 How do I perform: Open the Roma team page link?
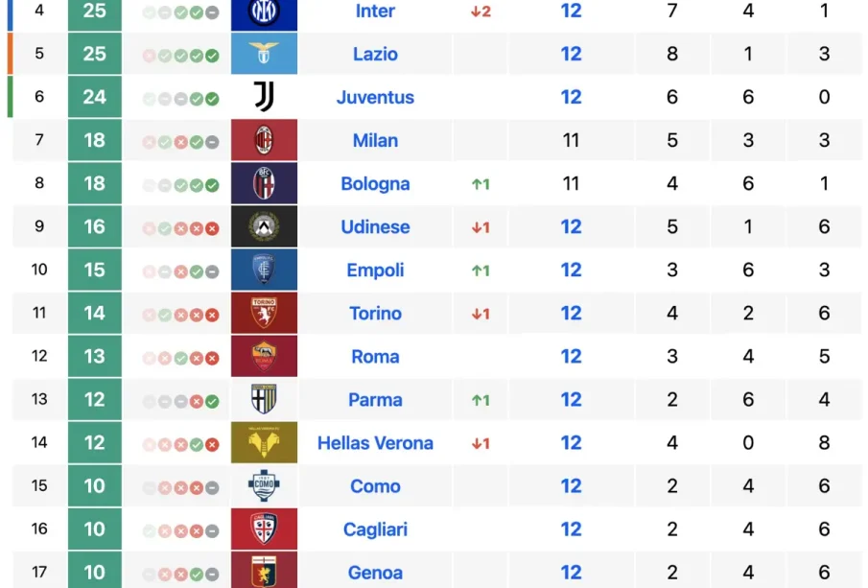[375, 357]
